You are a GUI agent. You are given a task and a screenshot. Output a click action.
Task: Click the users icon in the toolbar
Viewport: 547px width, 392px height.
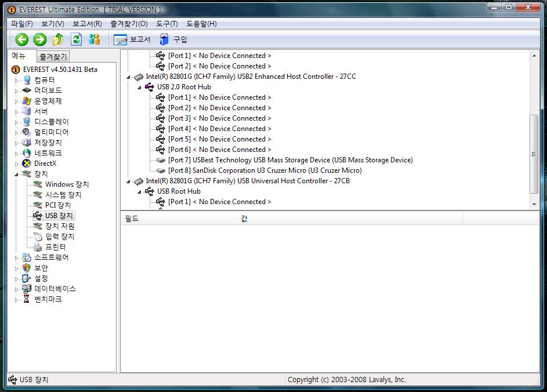pyautogui.click(x=94, y=39)
